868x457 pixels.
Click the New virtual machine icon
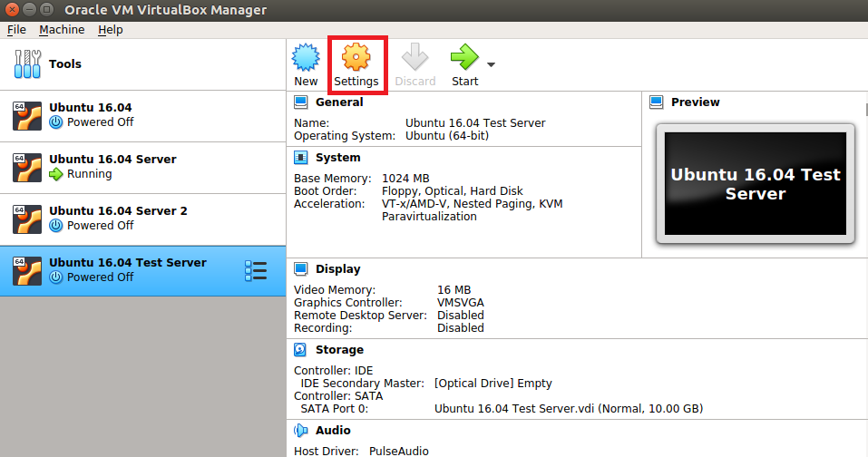point(306,57)
